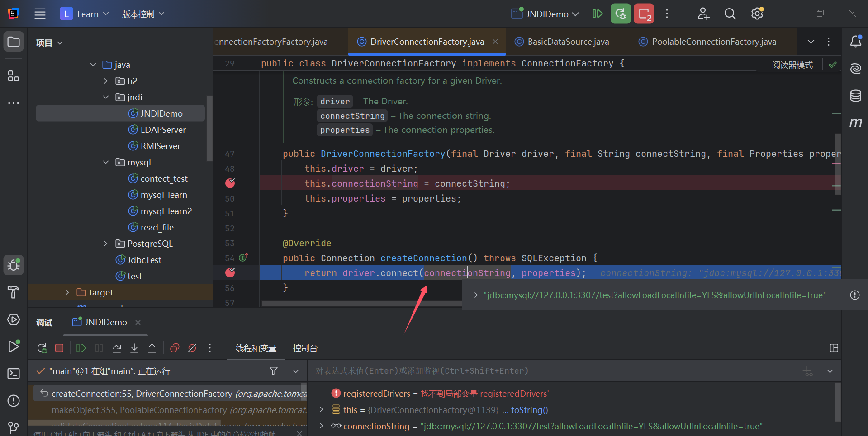Viewport: 868px width, 436px height.
Task: Open the AI Assistant spiral icon
Action: click(855, 69)
